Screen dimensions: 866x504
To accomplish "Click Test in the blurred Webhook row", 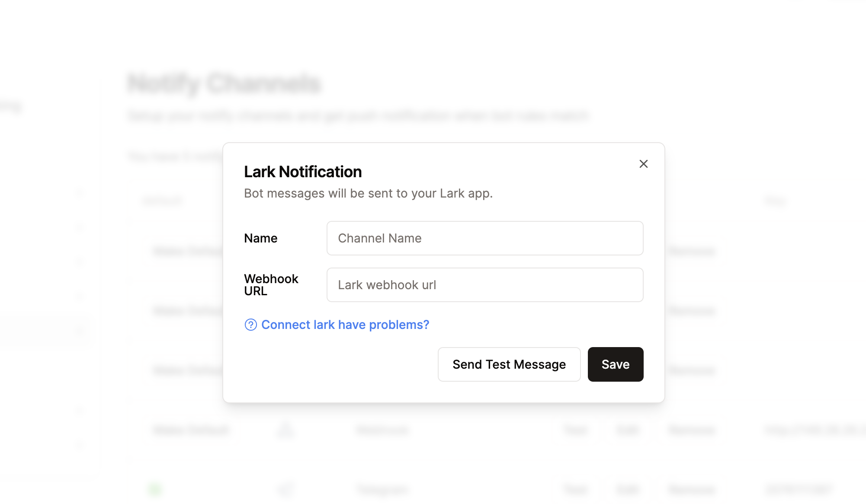I will tap(575, 430).
